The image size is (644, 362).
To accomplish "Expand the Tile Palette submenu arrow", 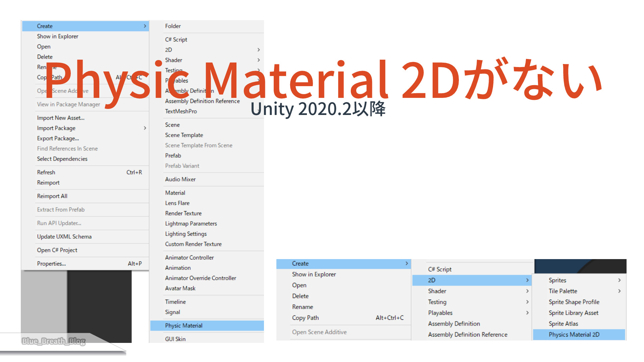I will coord(620,291).
